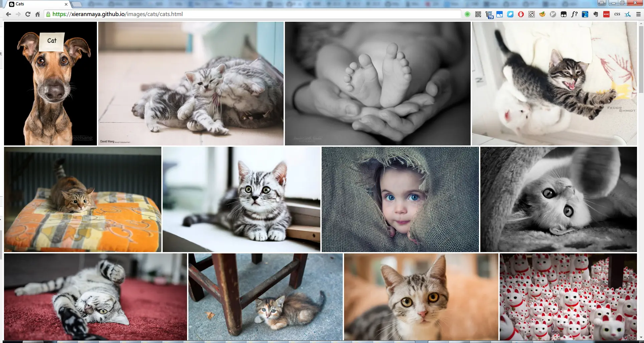Click the forward navigation arrow
Image resolution: width=644 pixels, height=343 pixels.
[x=18, y=14]
